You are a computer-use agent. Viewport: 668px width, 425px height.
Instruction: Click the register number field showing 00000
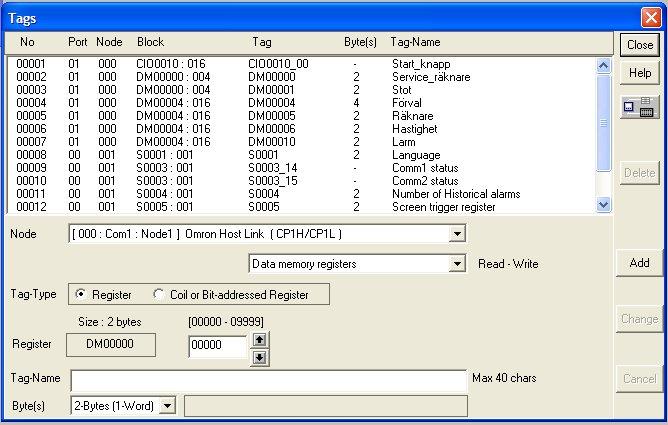218,345
